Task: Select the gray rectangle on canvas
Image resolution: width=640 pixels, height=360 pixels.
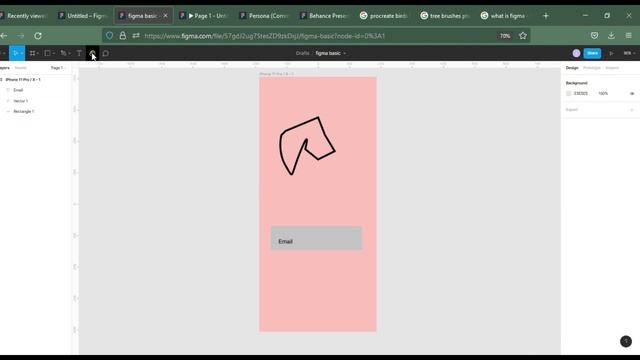Action: pyautogui.click(x=316, y=238)
